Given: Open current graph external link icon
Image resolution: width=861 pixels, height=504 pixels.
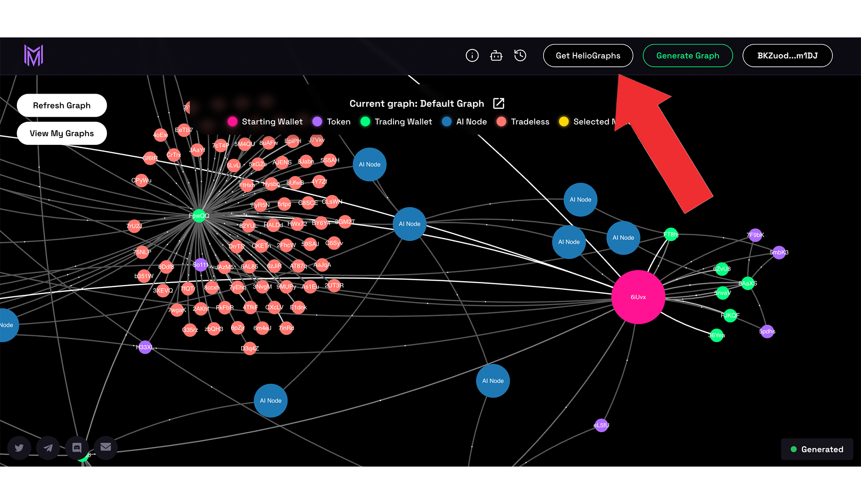Looking at the screenshot, I should click(x=499, y=103).
